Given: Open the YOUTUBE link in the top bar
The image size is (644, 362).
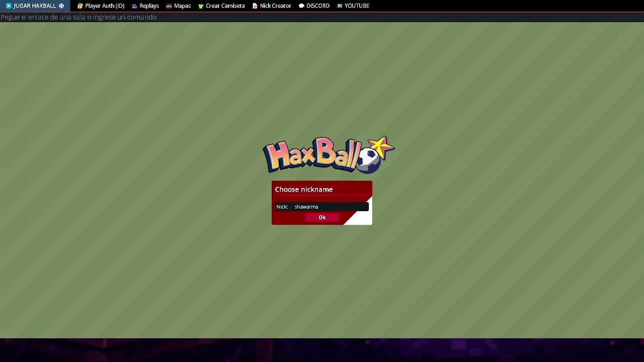Looking at the screenshot, I should pos(353,6).
